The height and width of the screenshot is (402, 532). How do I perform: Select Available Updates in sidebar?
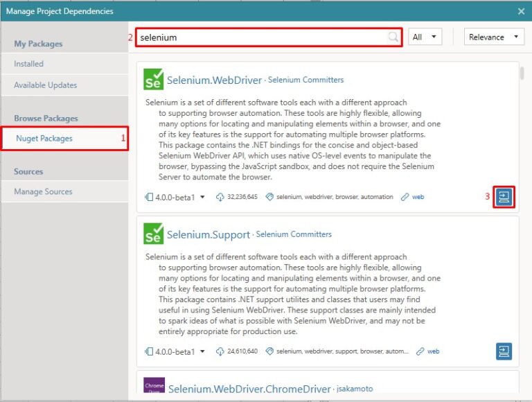pos(64,85)
